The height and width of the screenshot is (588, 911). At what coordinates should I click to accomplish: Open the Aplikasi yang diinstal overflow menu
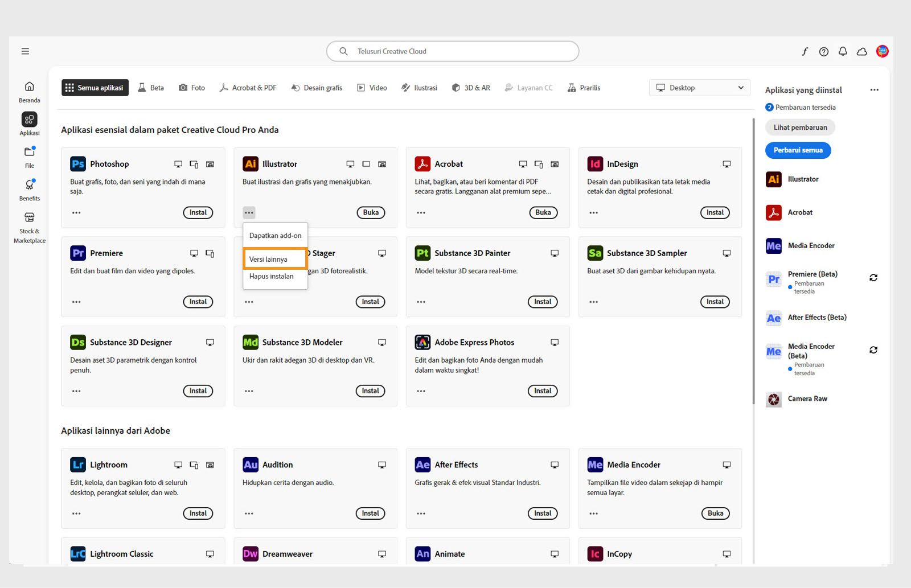(875, 89)
